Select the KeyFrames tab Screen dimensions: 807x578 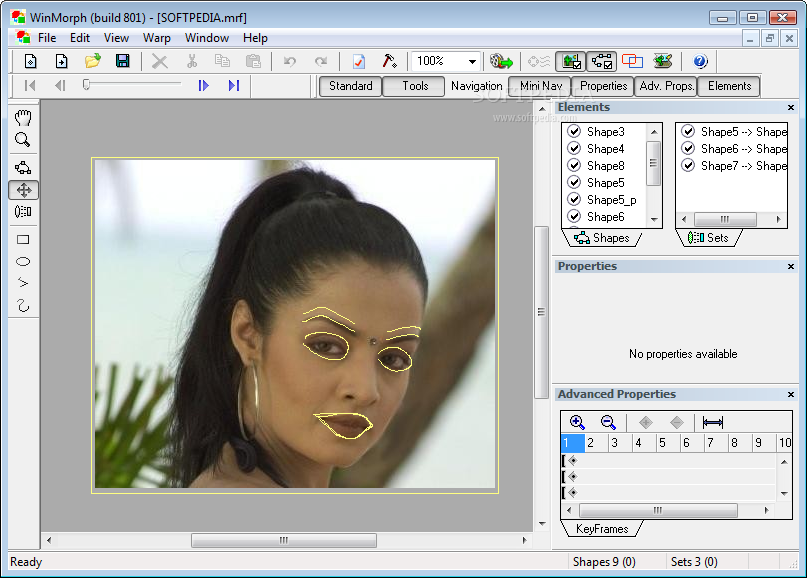click(x=602, y=529)
